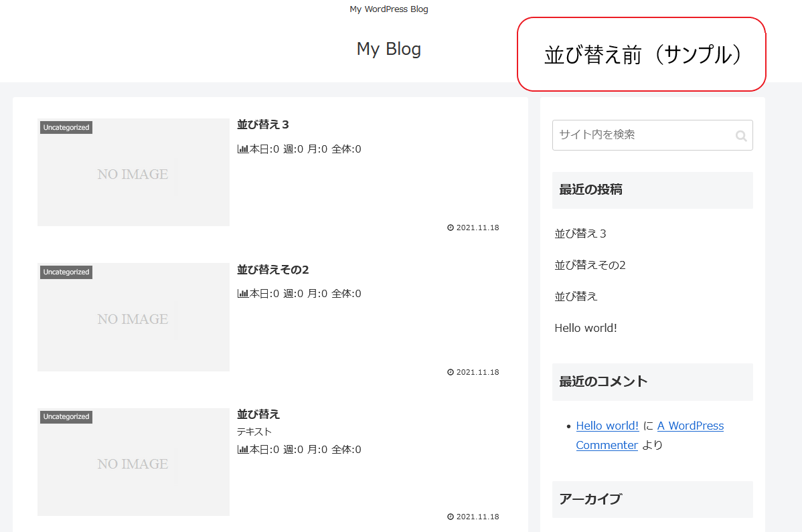Click the search magnifier icon
The height and width of the screenshot is (532, 802).
(740, 136)
